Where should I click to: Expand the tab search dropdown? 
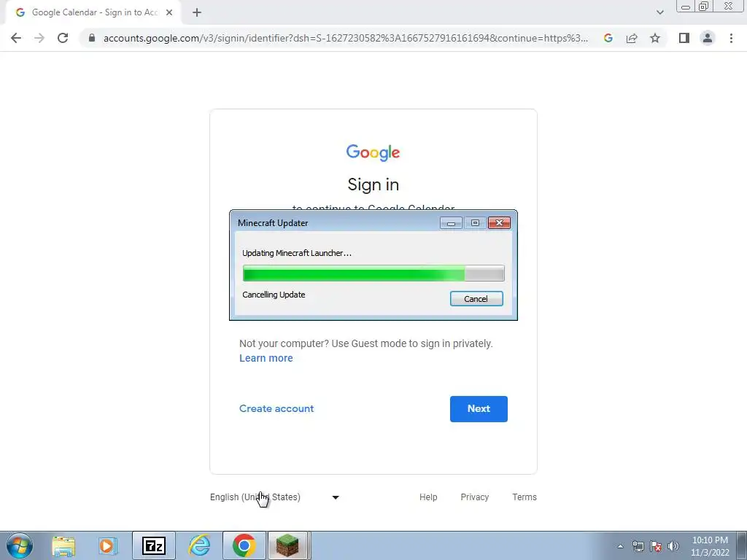[x=659, y=12]
